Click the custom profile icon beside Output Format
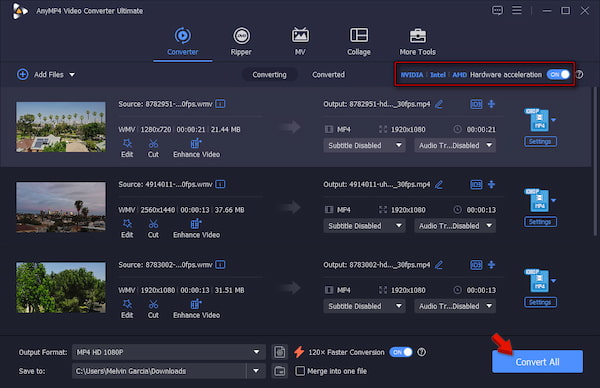The image size is (600, 388). [280, 352]
